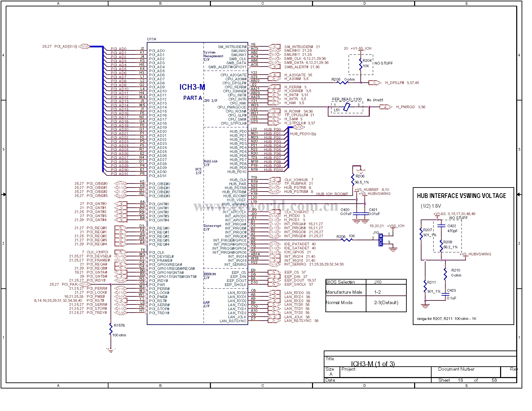This screenshot has width=532, height=411.
Task: Select the R1578 100 ohm resistor
Action: (x=110, y=329)
